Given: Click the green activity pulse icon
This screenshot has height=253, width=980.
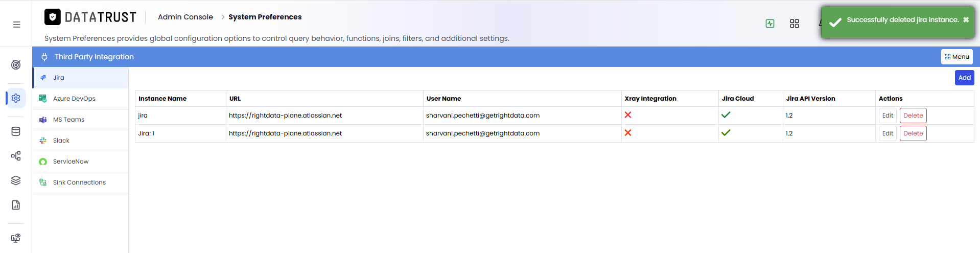Looking at the screenshot, I should click(x=770, y=24).
